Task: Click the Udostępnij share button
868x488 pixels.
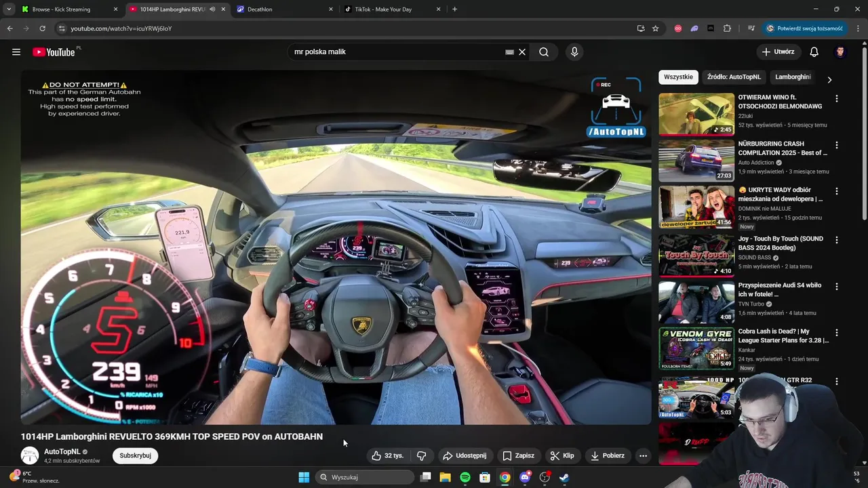Action: pos(465,455)
